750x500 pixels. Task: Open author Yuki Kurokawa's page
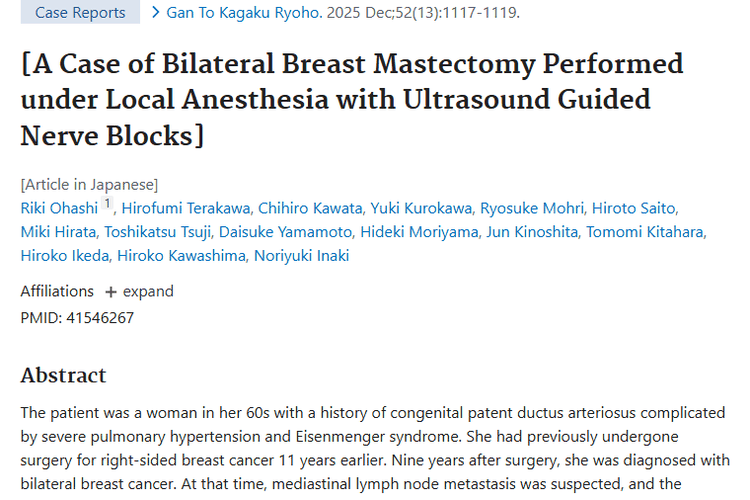pos(420,208)
